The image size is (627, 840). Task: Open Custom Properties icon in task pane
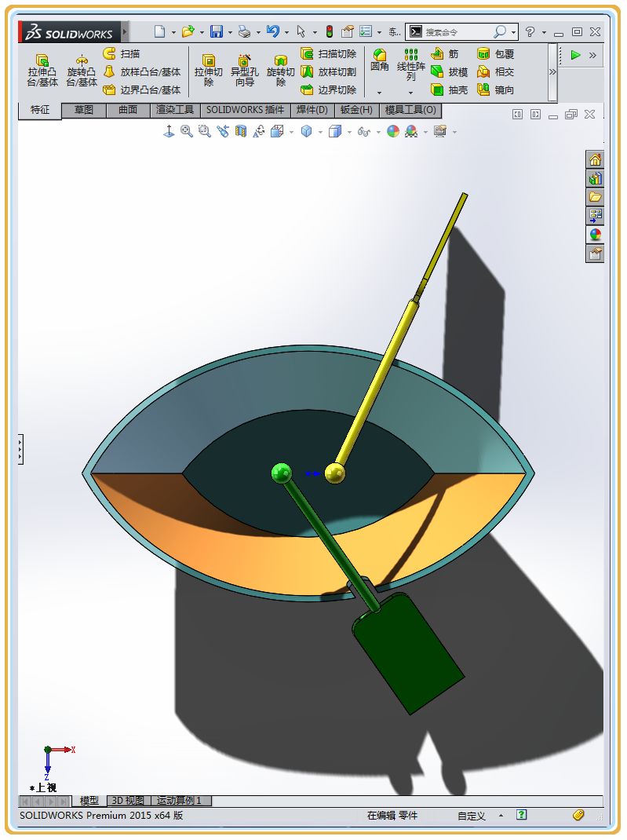(x=595, y=254)
